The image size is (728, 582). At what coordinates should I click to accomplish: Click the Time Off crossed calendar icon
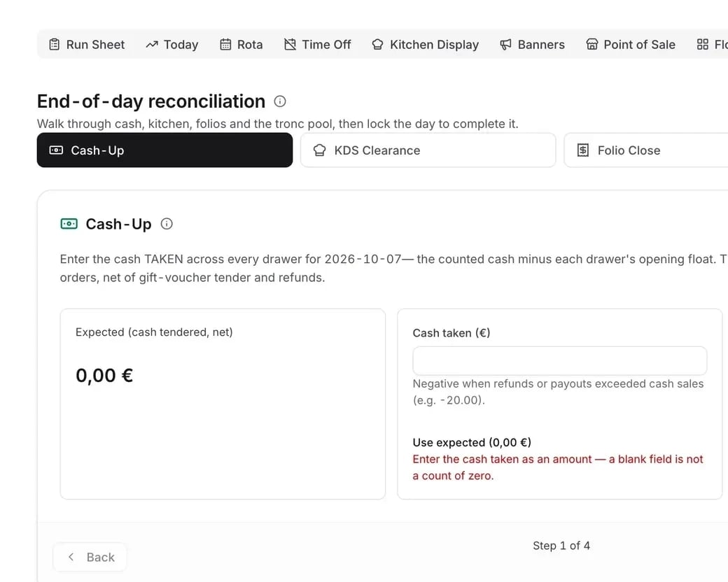(x=290, y=45)
